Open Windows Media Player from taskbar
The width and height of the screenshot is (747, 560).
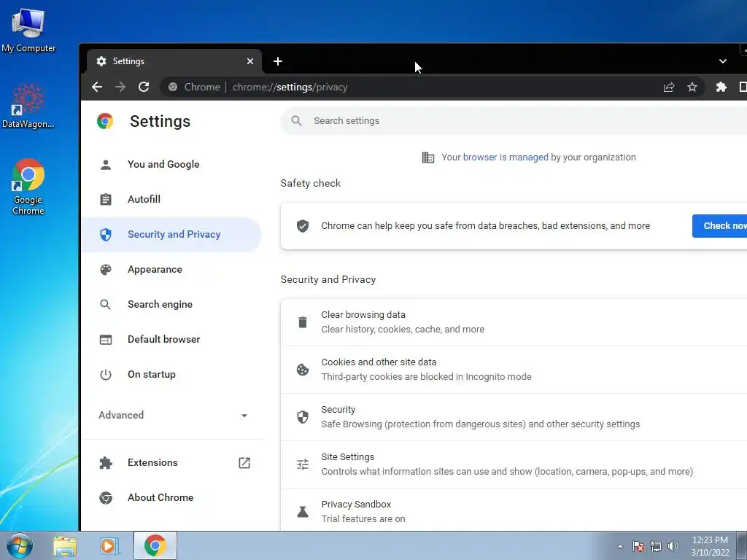pyautogui.click(x=108, y=546)
